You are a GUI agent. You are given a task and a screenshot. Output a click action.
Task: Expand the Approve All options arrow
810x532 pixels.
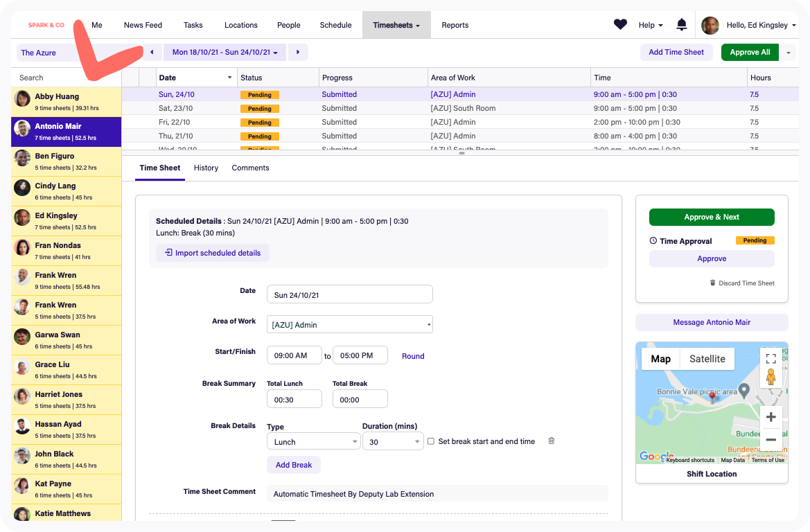click(x=789, y=53)
